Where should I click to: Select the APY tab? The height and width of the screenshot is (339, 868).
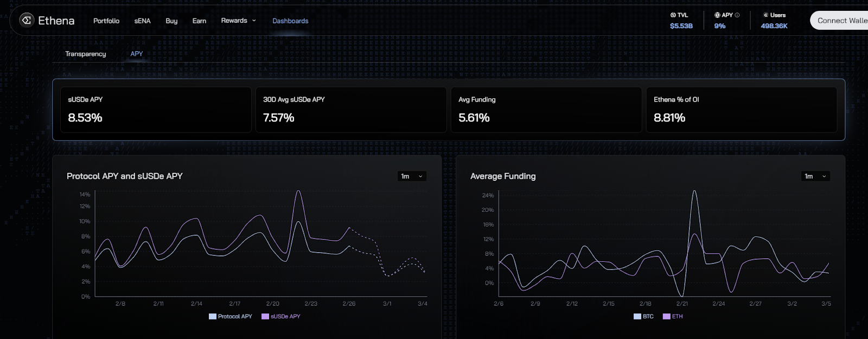137,54
